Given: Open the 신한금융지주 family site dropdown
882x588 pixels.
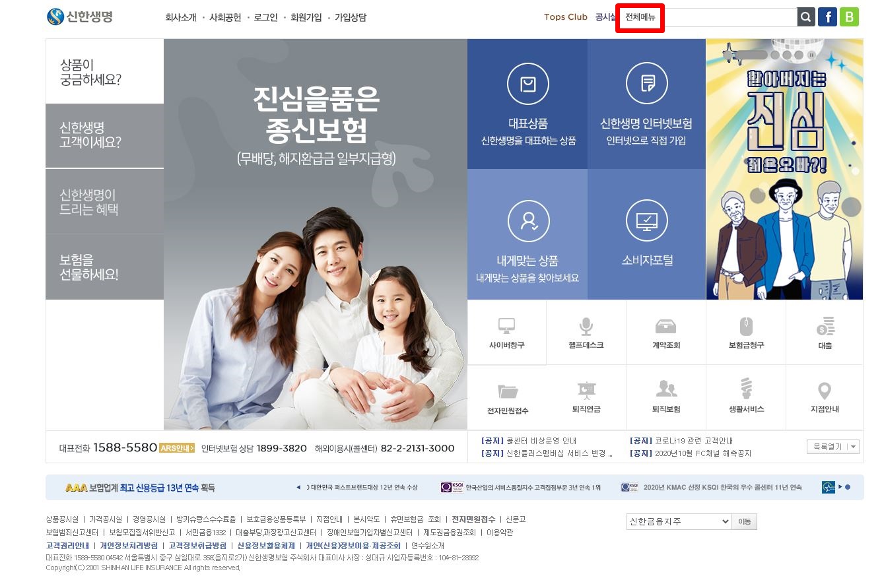Looking at the screenshot, I should tap(679, 521).
